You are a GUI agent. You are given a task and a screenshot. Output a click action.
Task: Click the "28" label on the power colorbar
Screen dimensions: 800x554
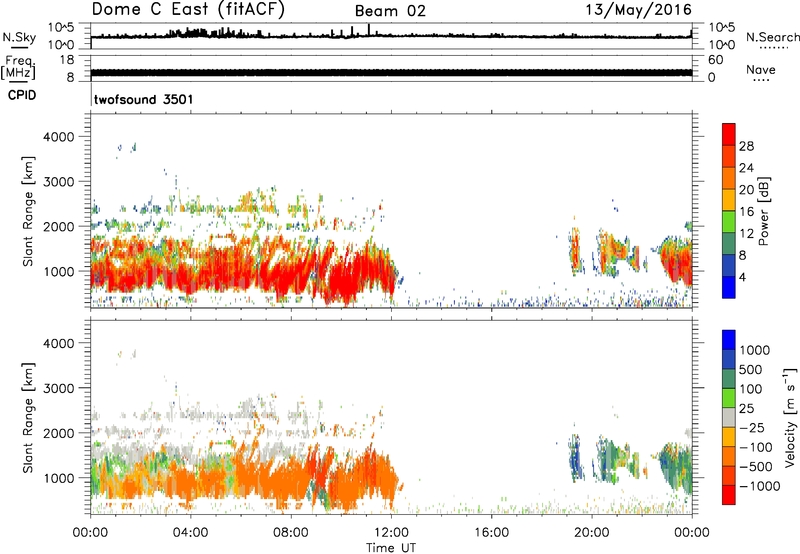(746, 146)
